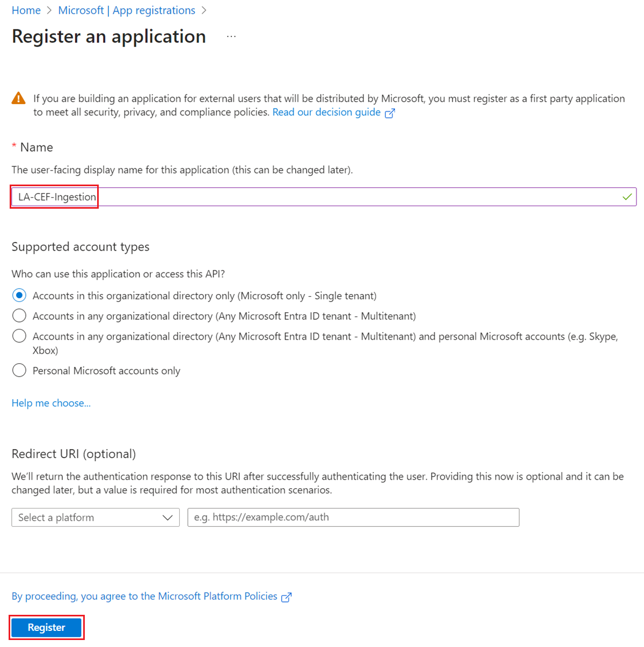644x647 pixels.
Task: Click the redirect URI text field
Action: (353, 517)
